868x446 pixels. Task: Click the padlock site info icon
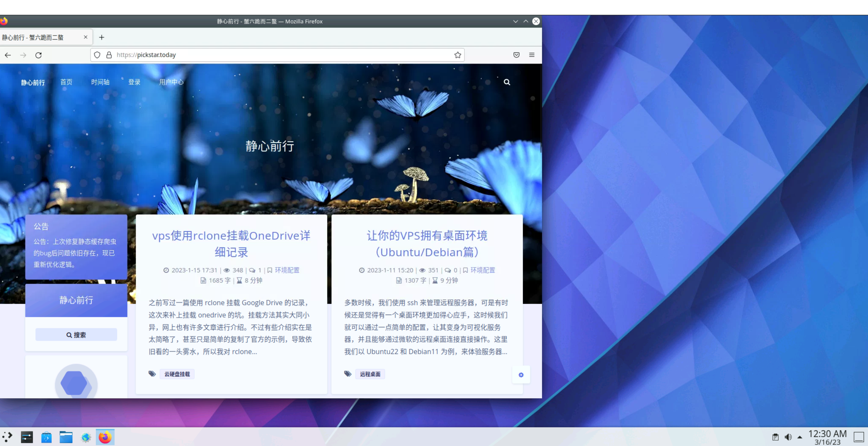tap(109, 55)
